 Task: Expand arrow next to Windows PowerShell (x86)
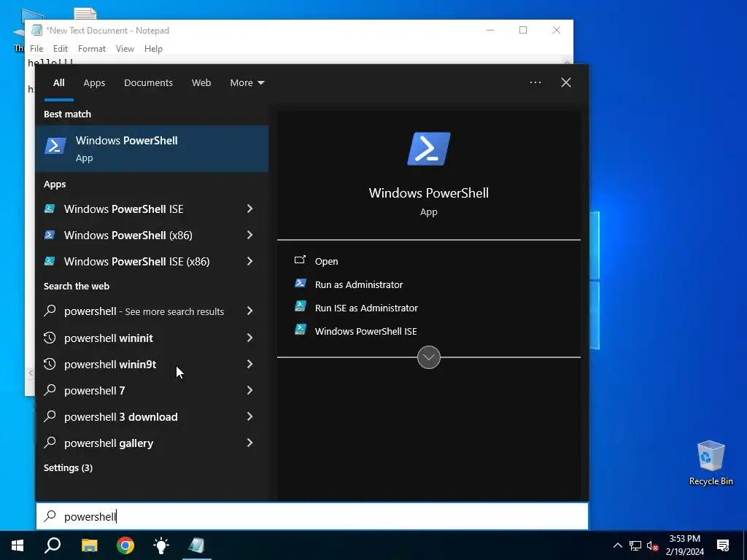click(x=249, y=235)
